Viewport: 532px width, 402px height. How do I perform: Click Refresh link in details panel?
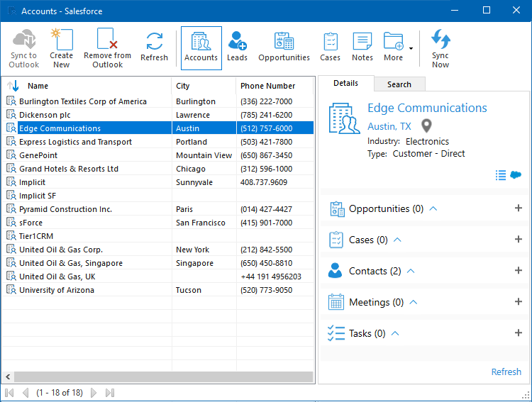click(506, 372)
